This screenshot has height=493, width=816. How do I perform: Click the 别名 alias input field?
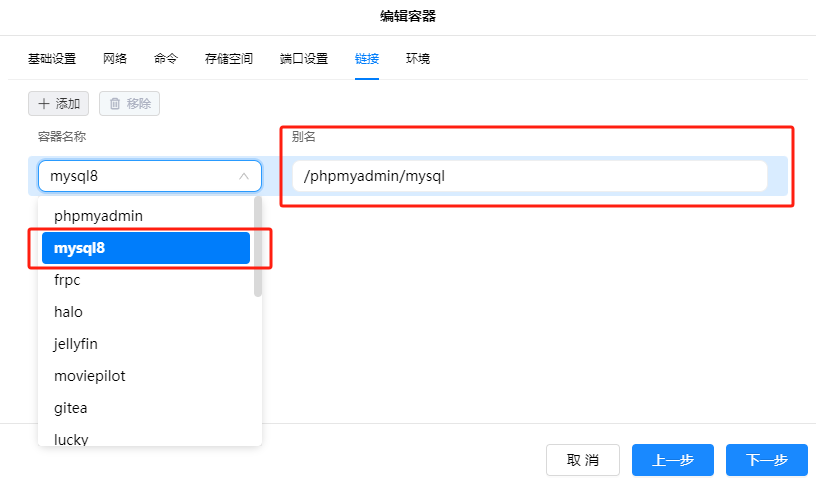(529, 176)
